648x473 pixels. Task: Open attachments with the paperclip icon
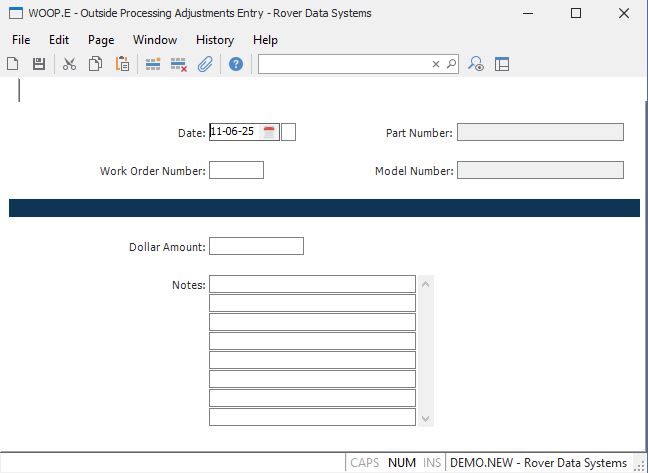point(205,64)
